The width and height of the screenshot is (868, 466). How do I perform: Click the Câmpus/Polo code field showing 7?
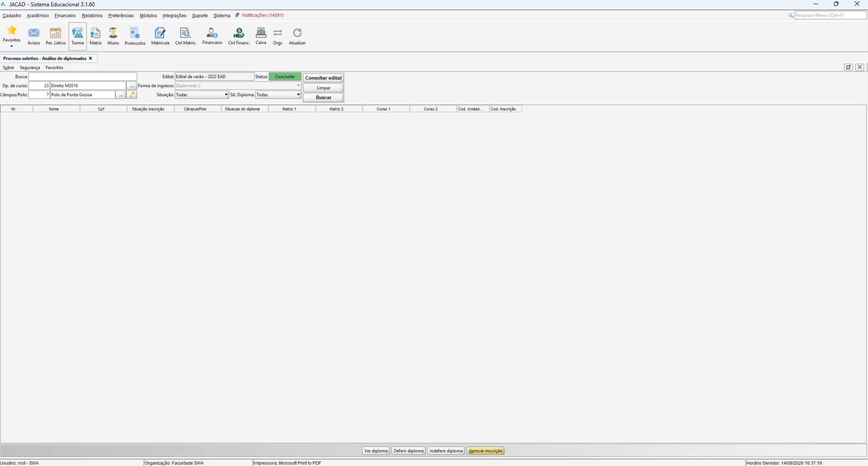click(x=39, y=95)
